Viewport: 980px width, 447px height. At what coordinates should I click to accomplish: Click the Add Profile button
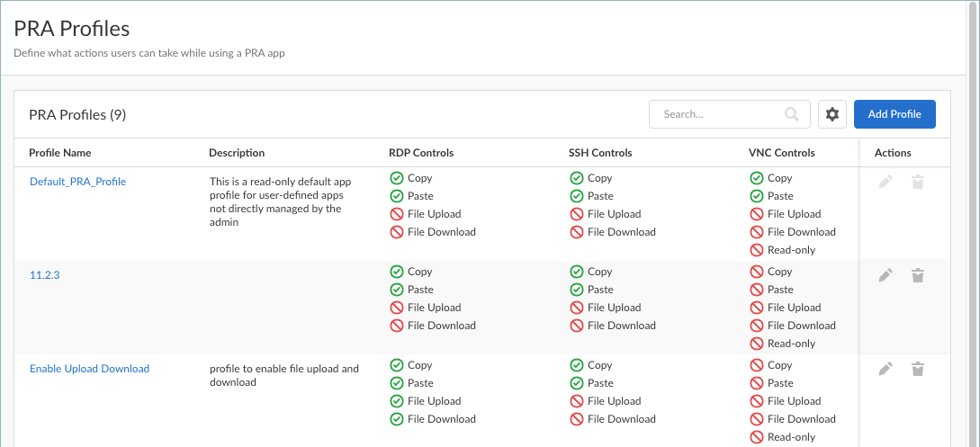click(x=895, y=114)
